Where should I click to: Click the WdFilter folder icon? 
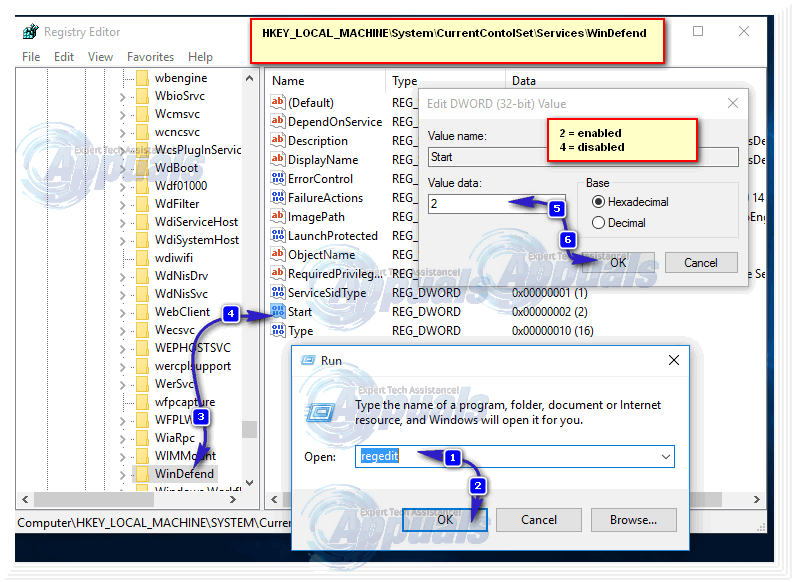click(143, 204)
